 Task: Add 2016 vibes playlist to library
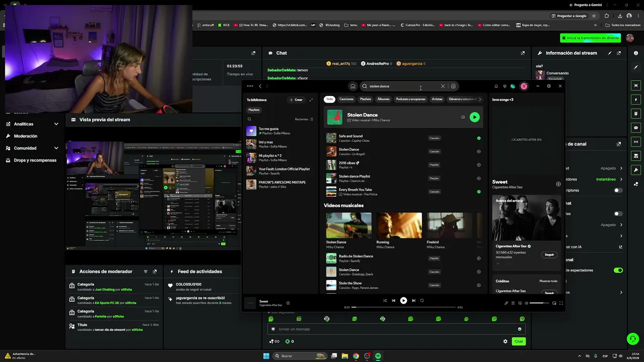tap(478, 165)
